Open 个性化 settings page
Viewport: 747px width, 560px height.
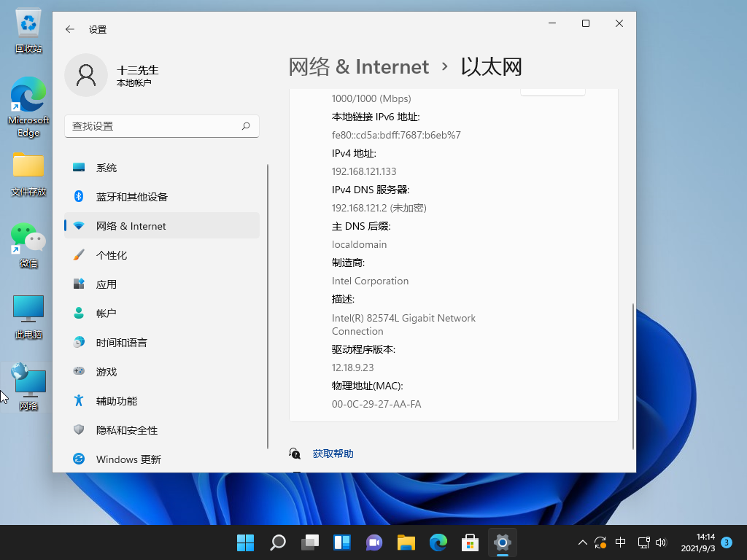(110, 254)
